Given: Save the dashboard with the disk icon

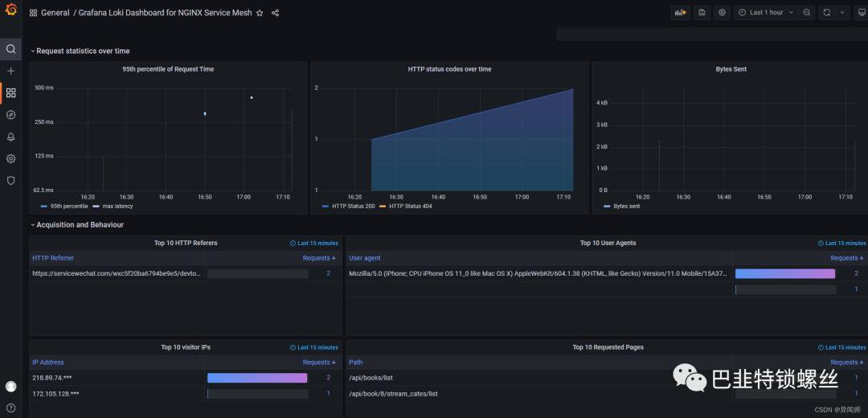Looking at the screenshot, I should pos(702,13).
